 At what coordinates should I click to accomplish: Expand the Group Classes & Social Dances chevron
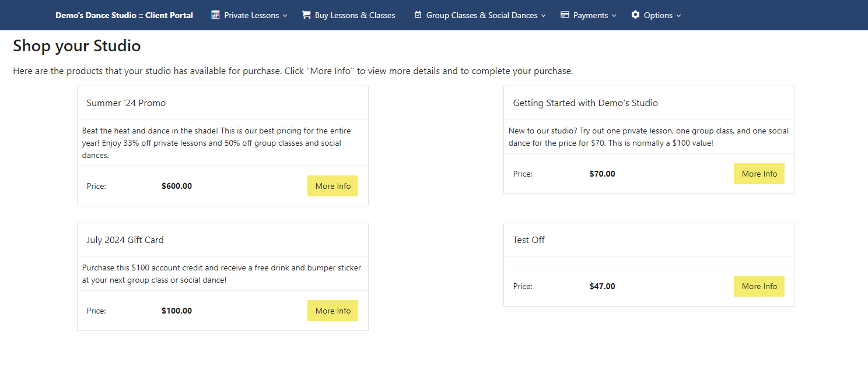(544, 16)
